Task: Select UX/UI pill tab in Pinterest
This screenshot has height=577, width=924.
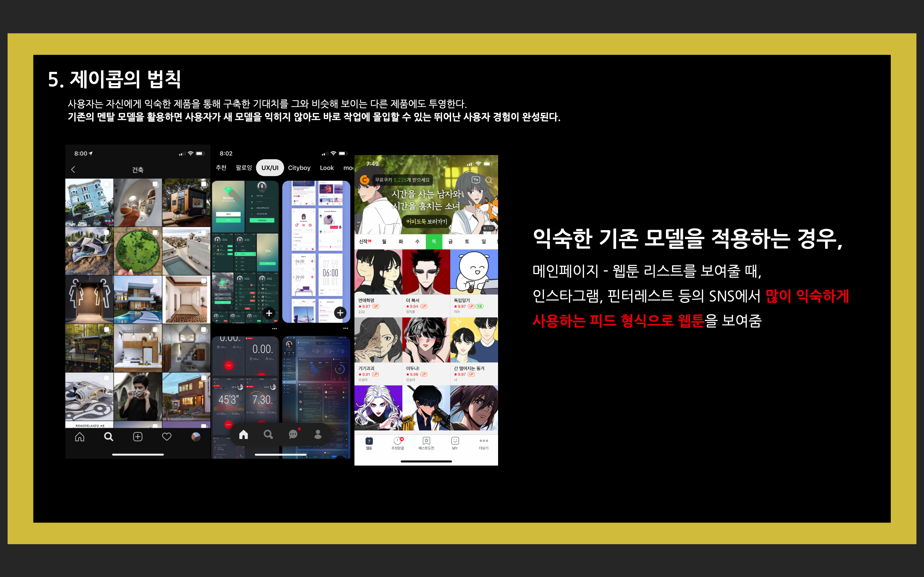Action: (x=270, y=168)
